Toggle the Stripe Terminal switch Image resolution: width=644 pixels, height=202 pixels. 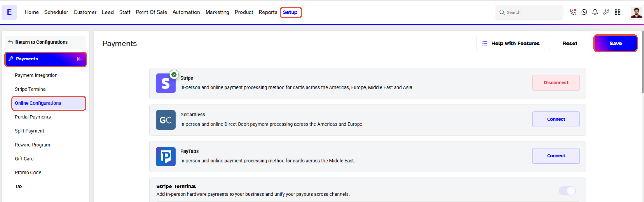[567, 191]
